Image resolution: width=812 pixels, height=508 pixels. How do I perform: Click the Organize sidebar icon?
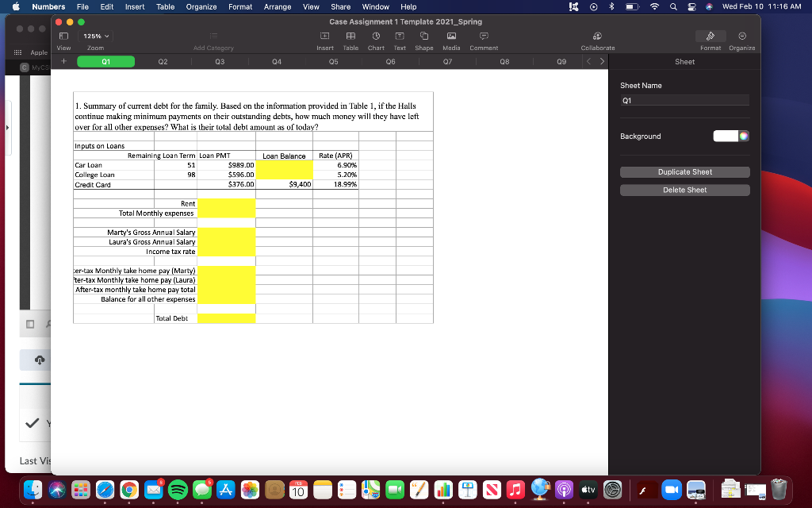741,37
